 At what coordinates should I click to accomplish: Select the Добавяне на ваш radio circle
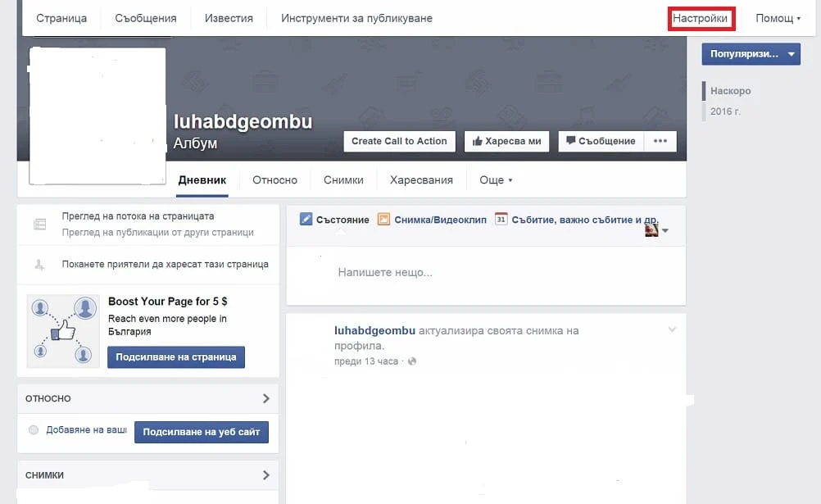[x=34, y=430]
